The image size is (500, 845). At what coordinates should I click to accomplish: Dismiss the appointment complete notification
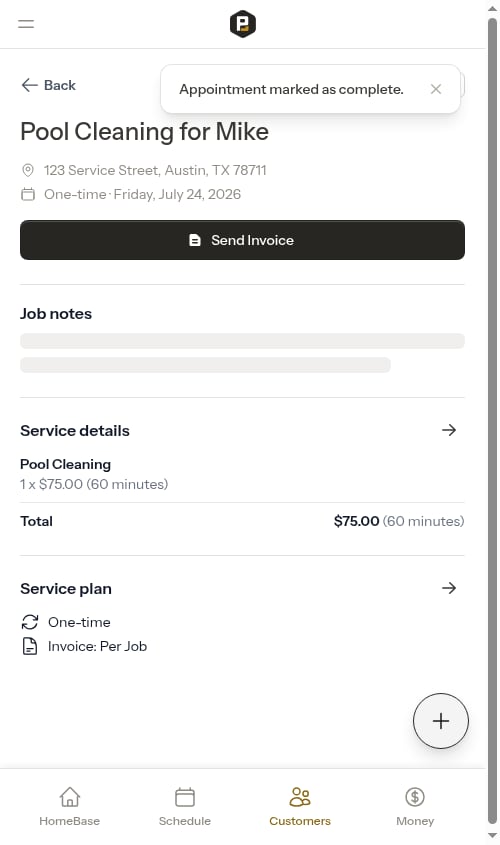pos(436,89)
